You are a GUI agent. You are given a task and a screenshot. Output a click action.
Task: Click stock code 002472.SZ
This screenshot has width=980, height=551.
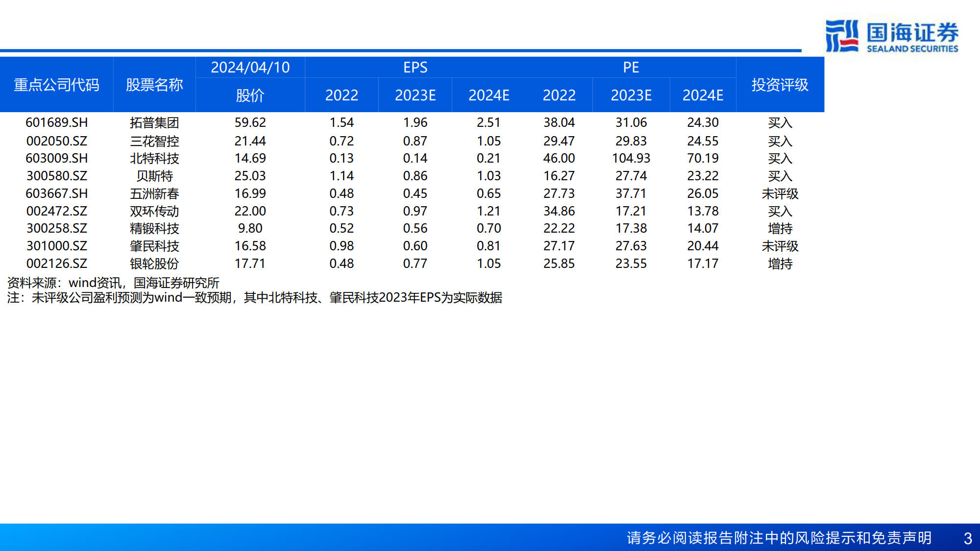(x=56, y=211)
